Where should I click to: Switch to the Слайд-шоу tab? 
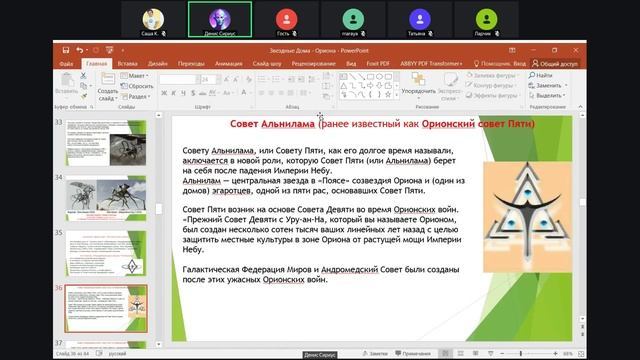[x=267, y=64]
